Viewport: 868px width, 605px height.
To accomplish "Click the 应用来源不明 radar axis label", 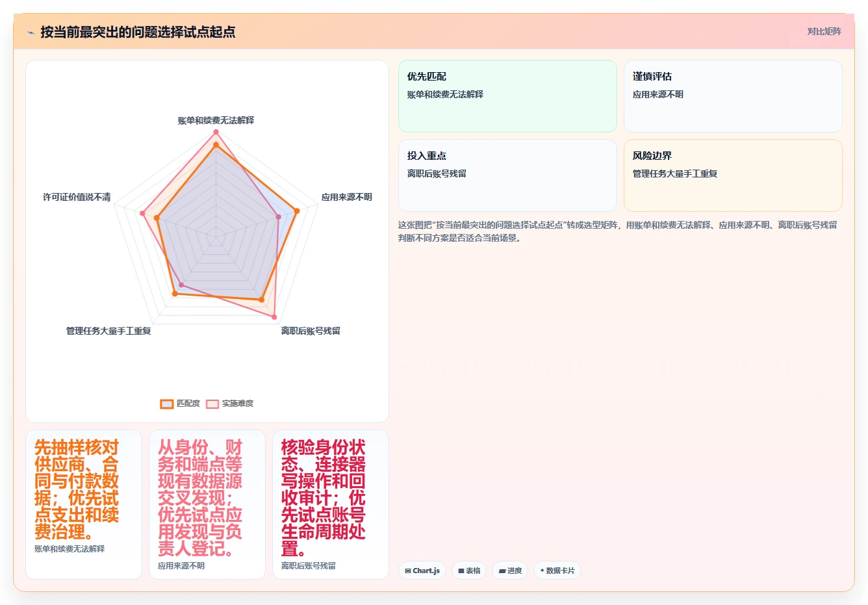I will point(347,197).
